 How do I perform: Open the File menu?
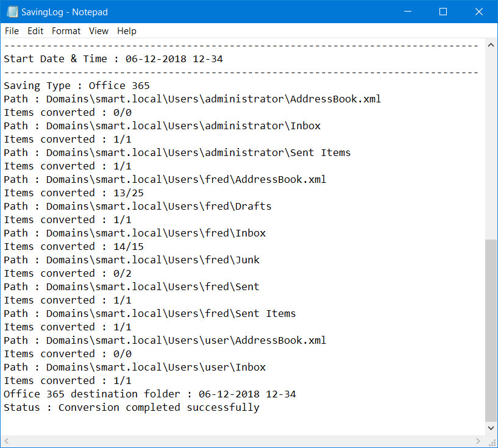[x=12, y=31]
